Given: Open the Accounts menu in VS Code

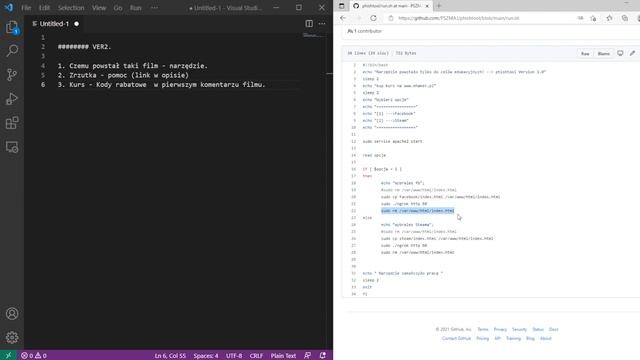Looking at the screenshot, I should tap(12, 313).
